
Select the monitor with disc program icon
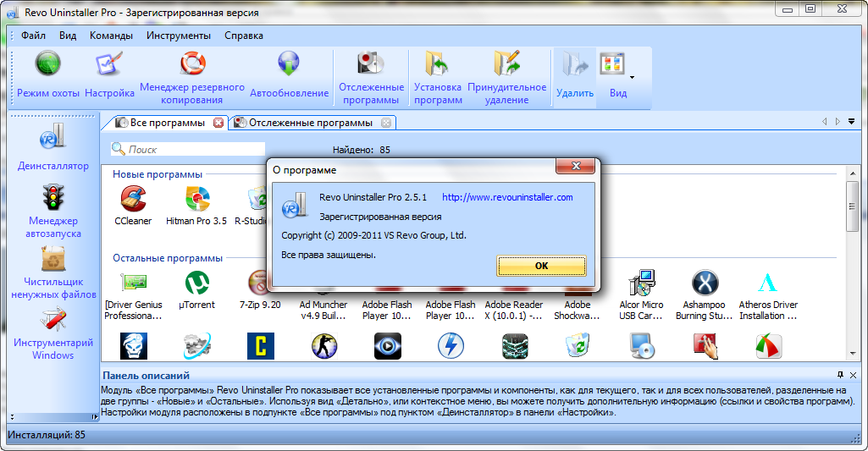click(x=642, y=346)
